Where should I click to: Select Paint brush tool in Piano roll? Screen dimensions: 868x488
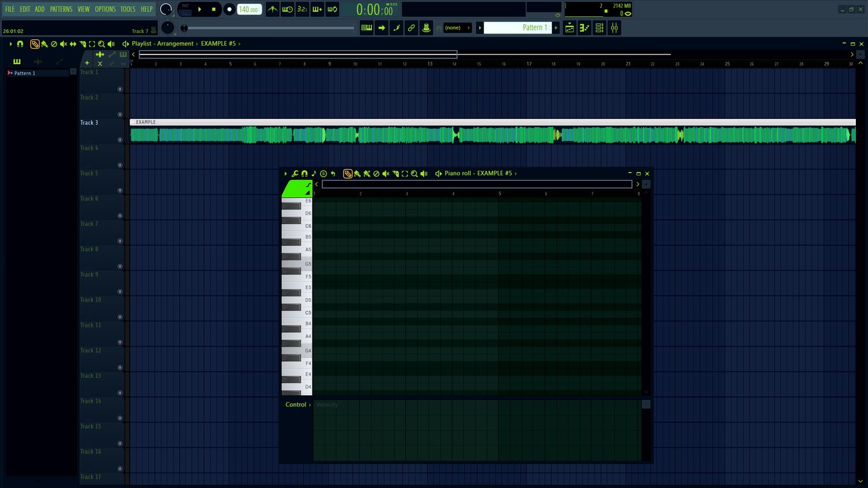[x=357, y=174]
